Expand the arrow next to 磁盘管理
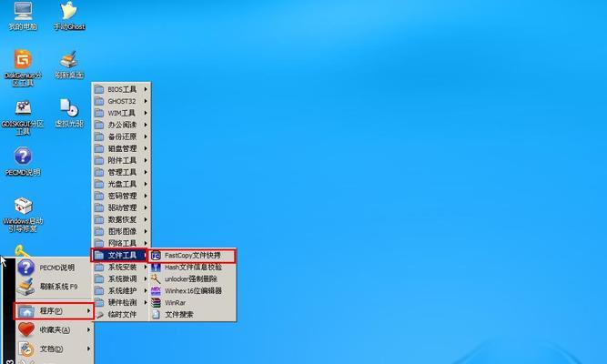Viewport: 607px width, 364px height. (146, 148)
